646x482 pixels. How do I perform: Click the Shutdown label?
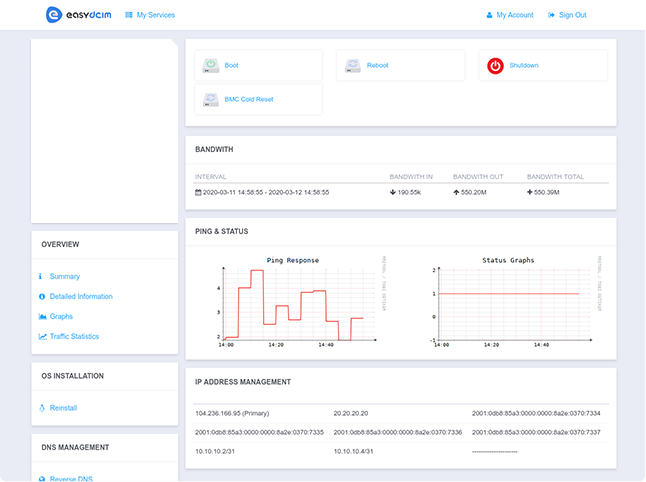pyautogui.click(x=524, y=65)
